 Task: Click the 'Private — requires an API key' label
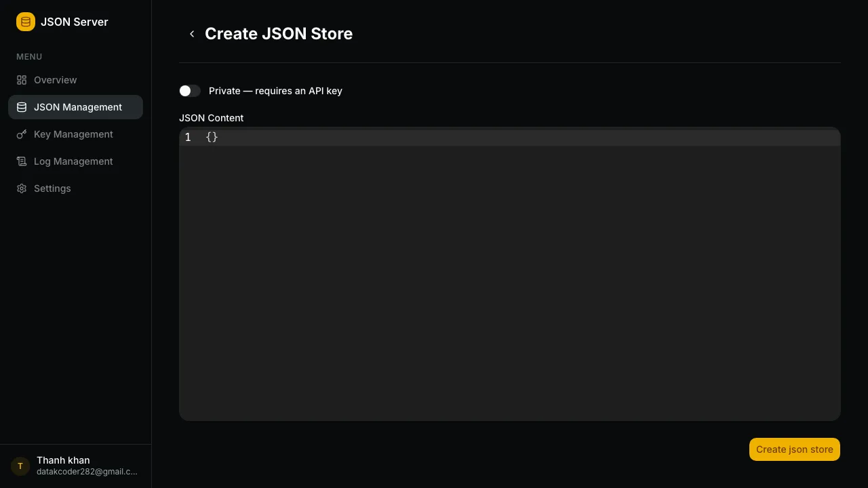tap(275, 91)
